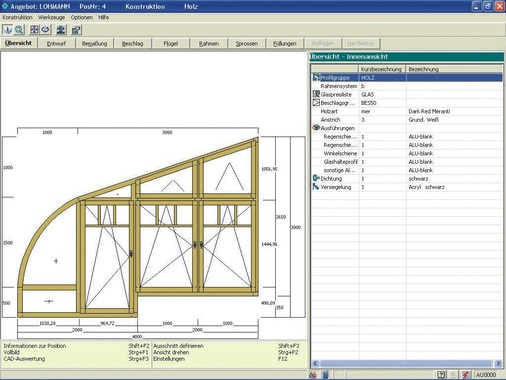Select the Glashalteprofil row
This screenshot has height=380, width=506.
(407, 162)
